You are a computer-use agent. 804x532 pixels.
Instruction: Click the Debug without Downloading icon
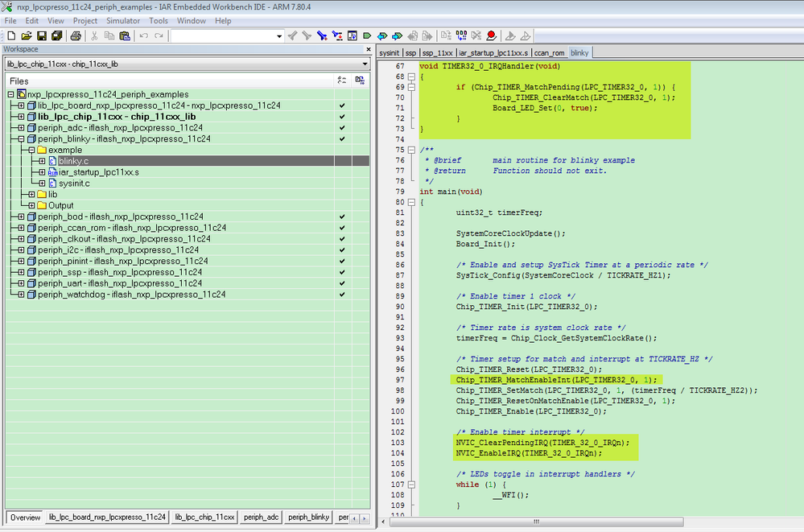(525, 36)
